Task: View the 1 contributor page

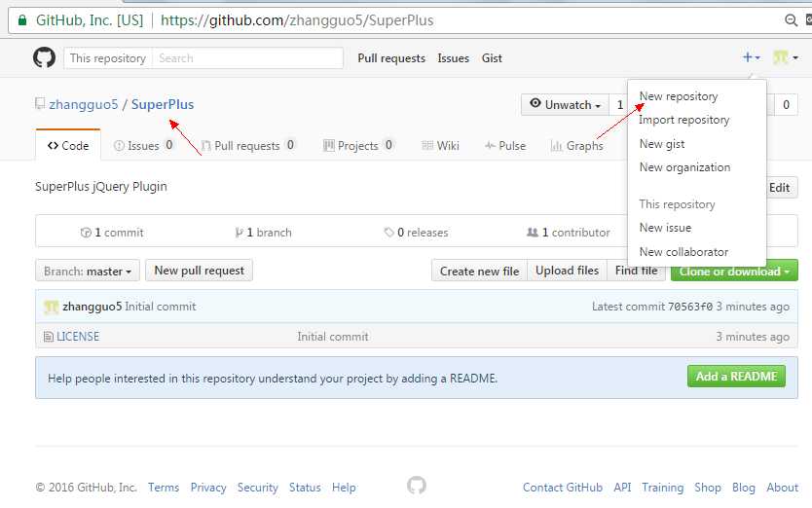Action: (568, 233)
